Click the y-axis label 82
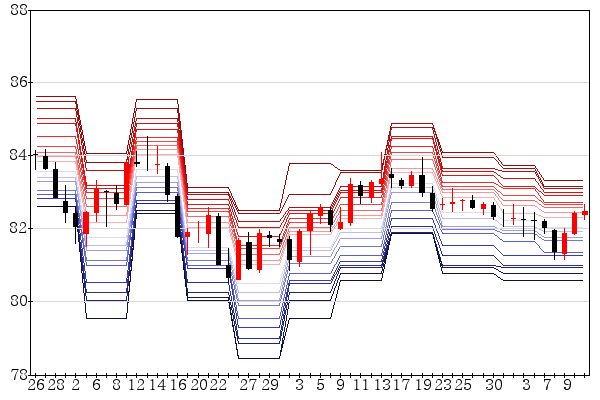The height and width of the screenshot is (400, 600). tap(19, 228)
